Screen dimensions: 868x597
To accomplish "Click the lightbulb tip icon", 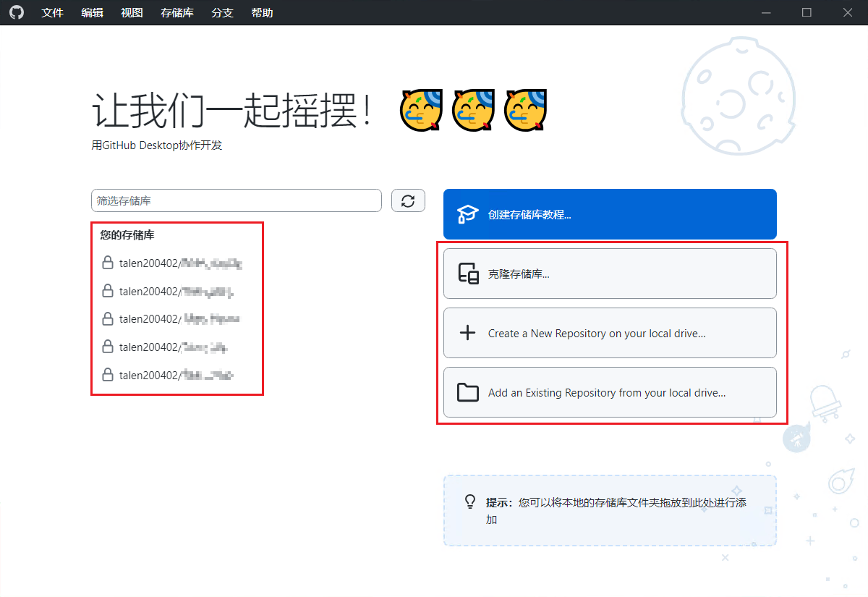I will (470, 501).
